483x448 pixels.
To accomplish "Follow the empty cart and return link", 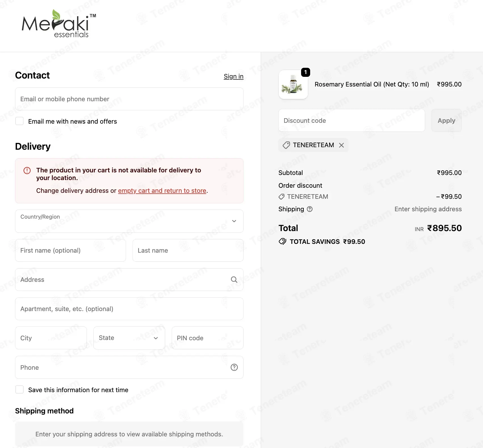I will click(162, 191).
